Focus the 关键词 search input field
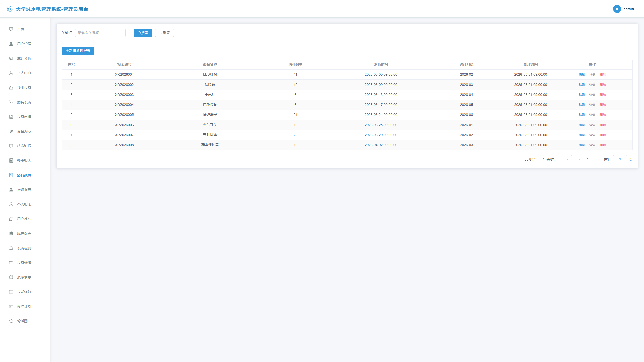The image size is (644, 362). [x=100, y=33]
